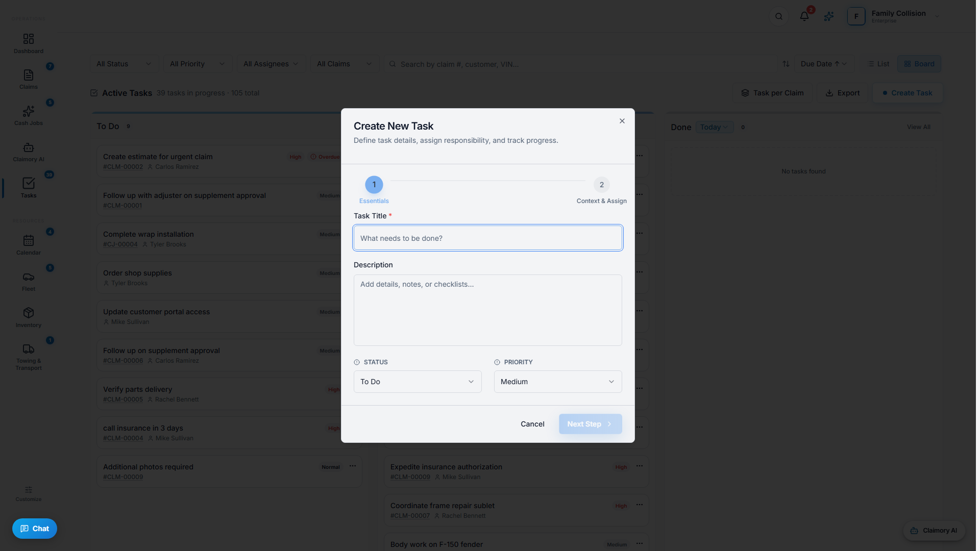
Task: Focus the claim search field
Action: (580, 64)
